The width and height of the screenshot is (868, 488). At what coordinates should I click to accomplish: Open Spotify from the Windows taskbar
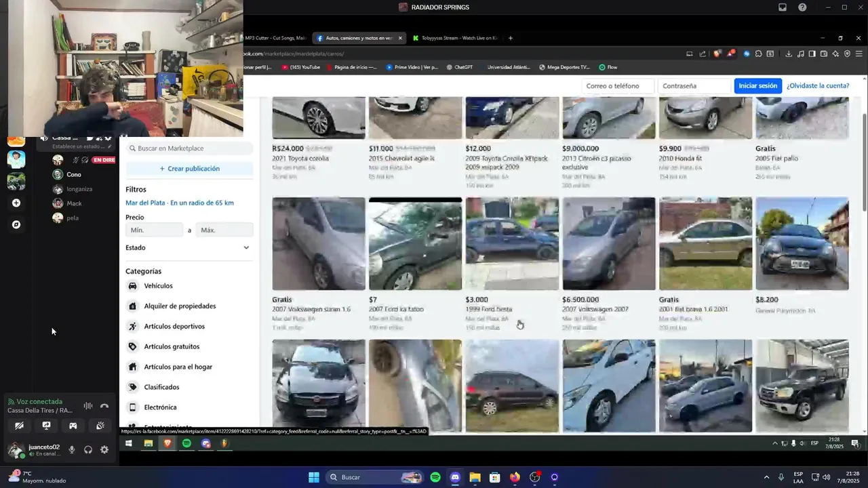435,477
